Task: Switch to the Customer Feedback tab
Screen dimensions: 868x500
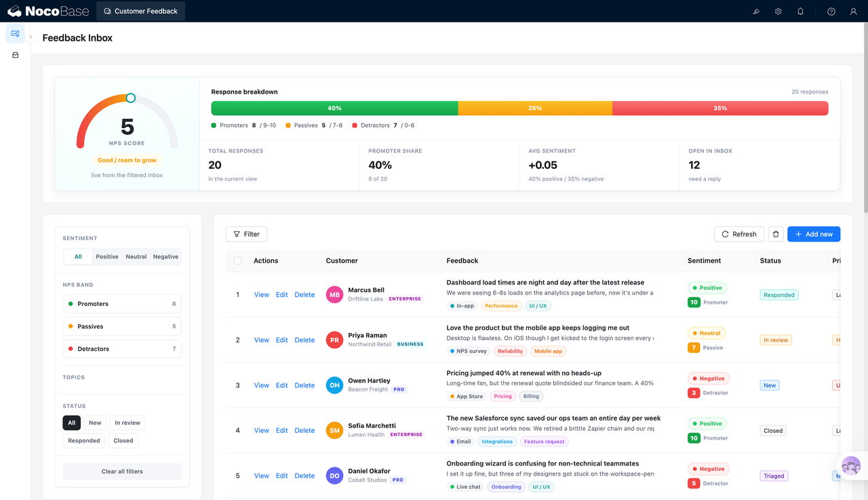Action: coord(140,11)
